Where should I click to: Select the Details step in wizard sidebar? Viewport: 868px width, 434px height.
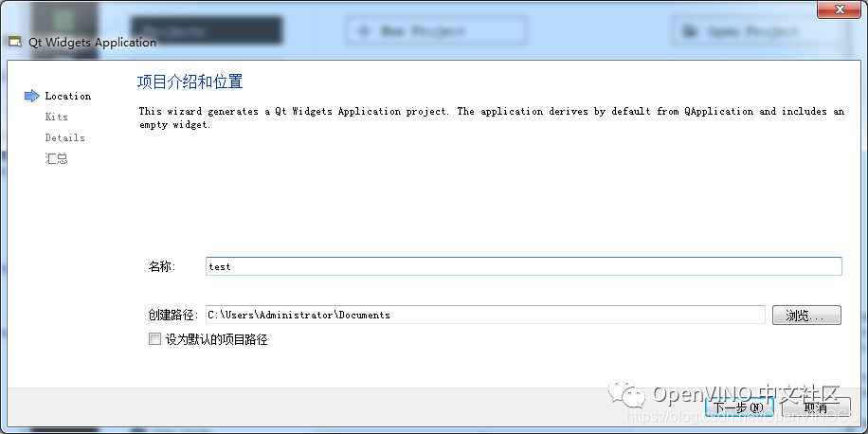coord(64,137)
